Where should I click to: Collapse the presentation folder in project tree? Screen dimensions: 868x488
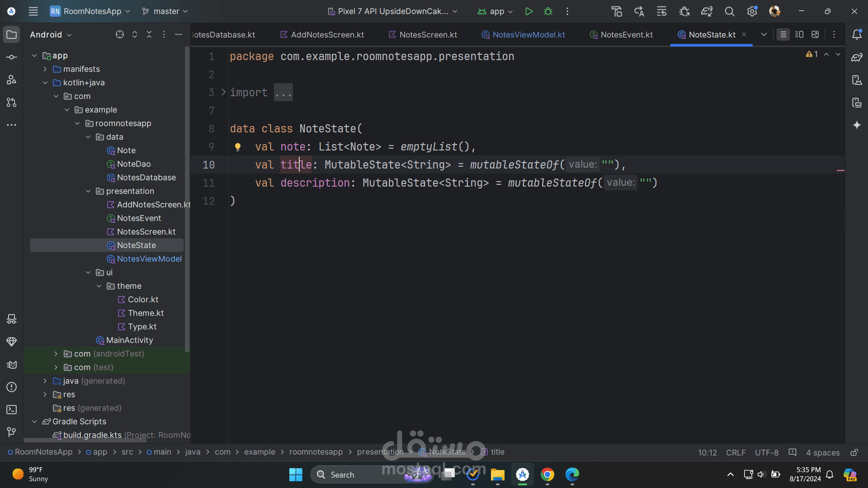tap(88, 191)
